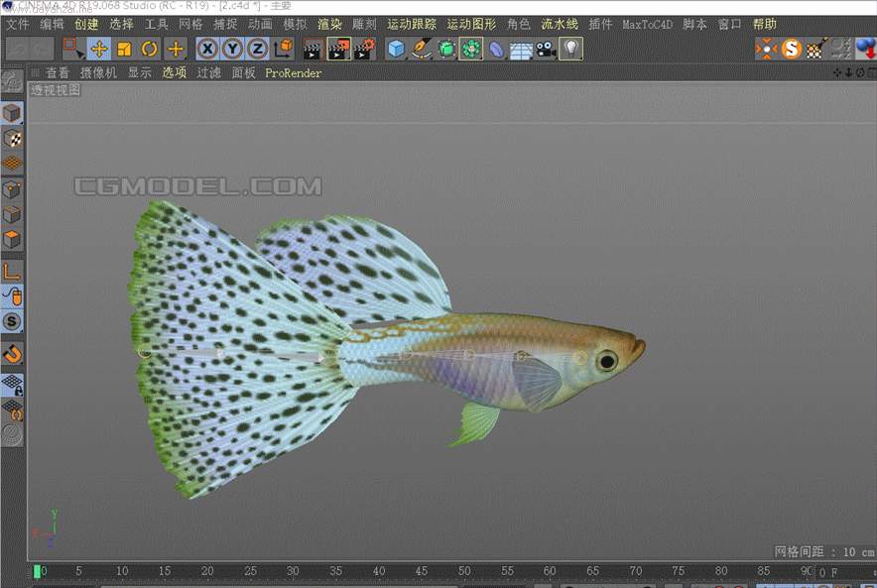
Task: Open the 文件 (File) menu
Action: 18,24
